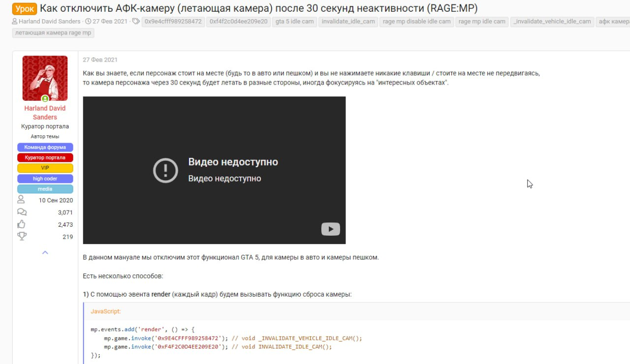This screenshot has height=364, width=630.
Task: Click the mp.events.add render code line
Action: pos(143,330)
